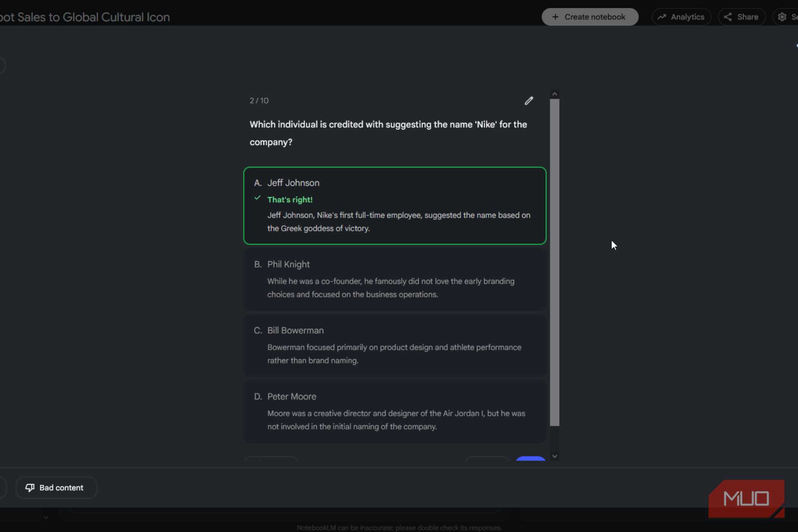Select answer A. Jeff Johnson
This screenshot has width=798, height=532.
tap(395, 206)
